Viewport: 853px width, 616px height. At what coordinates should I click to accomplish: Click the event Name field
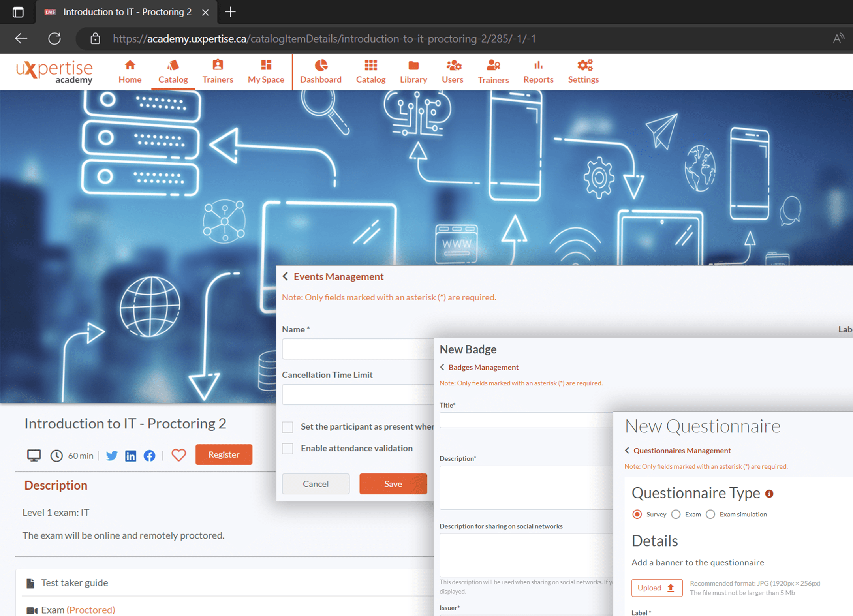pyautogui.click(x=357, y=349)
